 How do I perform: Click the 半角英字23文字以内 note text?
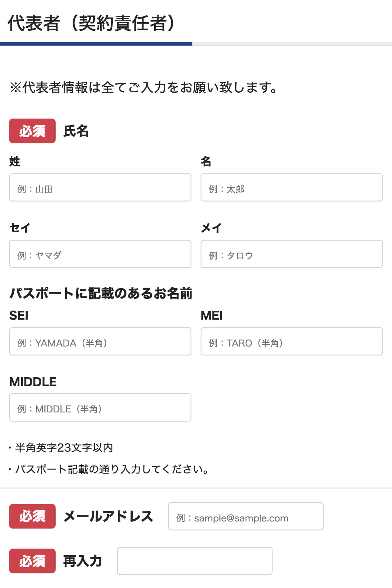[x=64, y=448]
